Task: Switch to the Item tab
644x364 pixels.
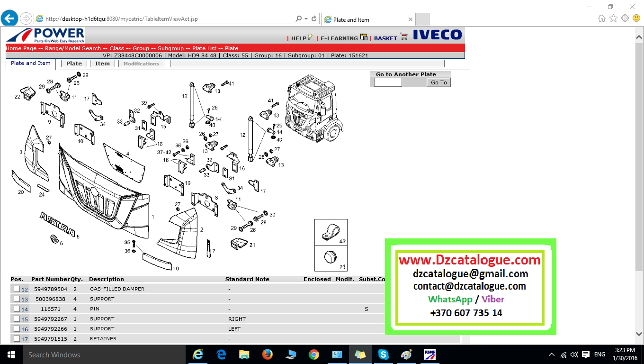Action: click(x=102, y=64)
